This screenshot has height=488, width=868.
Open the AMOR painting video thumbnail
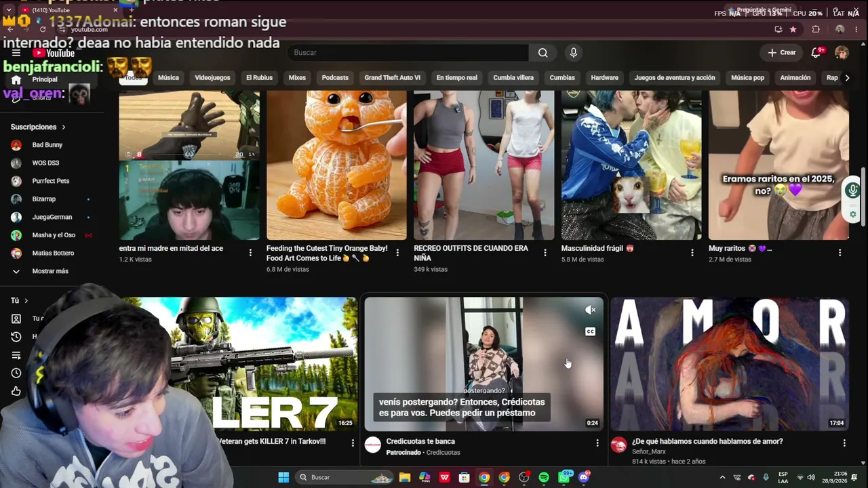(730, 364)
